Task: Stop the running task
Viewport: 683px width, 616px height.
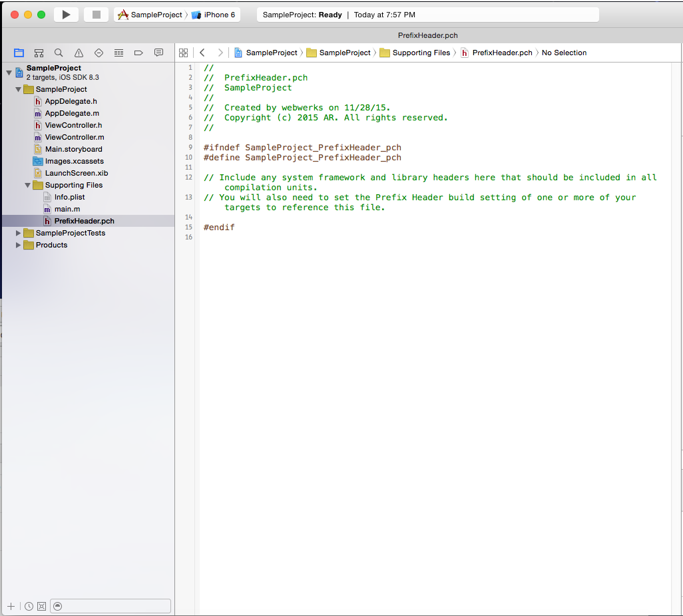Action: point(97,15)
